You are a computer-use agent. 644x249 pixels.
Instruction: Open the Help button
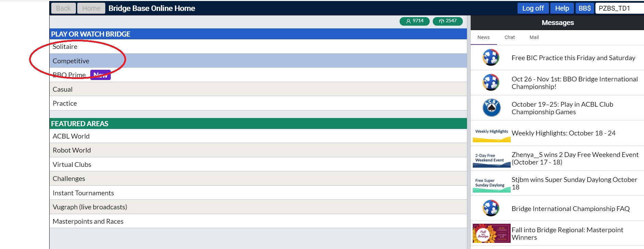(562, 8)
